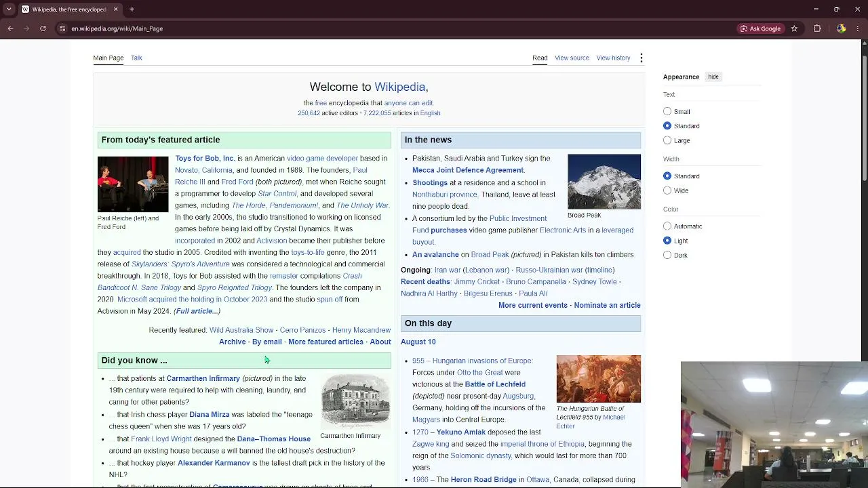Open the Chrome three-dot menu
The height and width of the screenshot is (488, 868).
[858, 28]
